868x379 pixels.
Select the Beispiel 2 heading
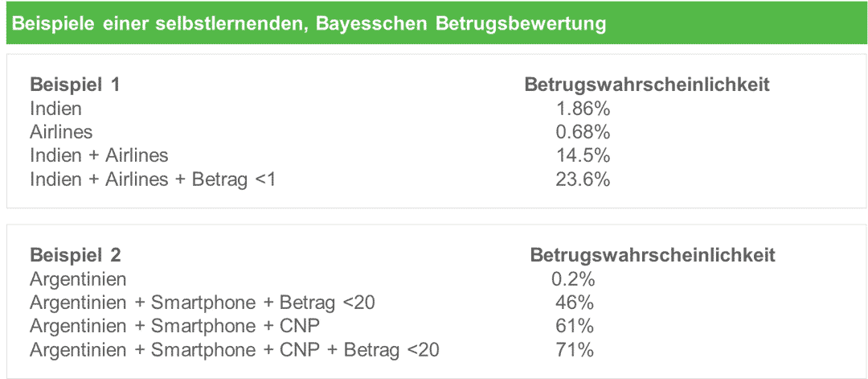(76, 255)
